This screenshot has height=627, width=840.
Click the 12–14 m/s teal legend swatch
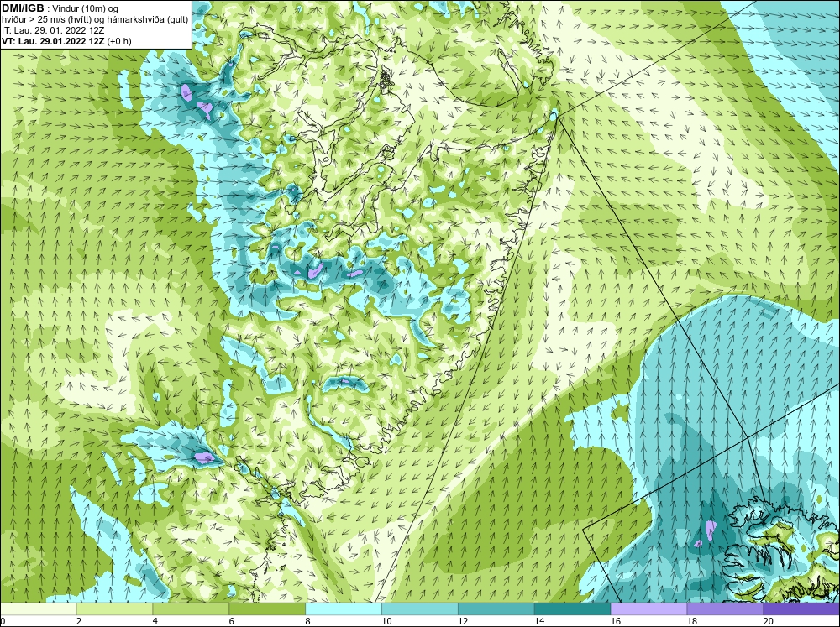tap(496, 609)
